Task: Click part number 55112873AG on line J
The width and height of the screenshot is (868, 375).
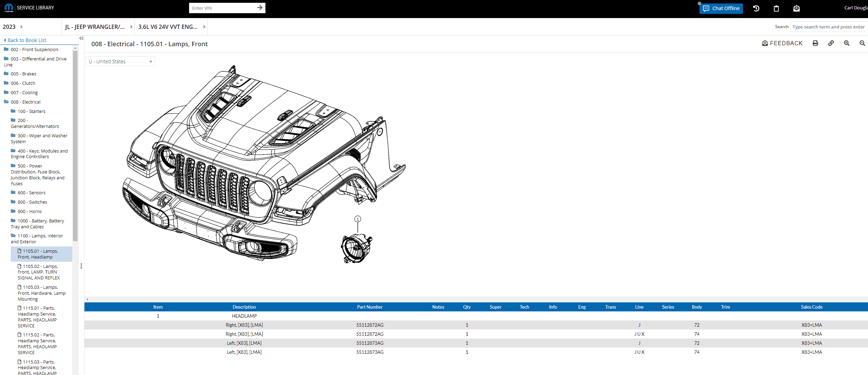Action: click(370, 343)
